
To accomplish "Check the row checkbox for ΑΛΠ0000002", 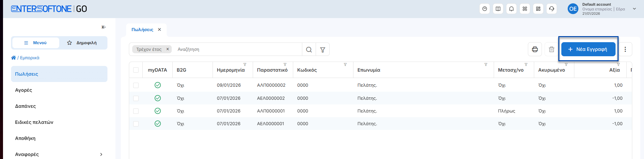I will 136,85.
